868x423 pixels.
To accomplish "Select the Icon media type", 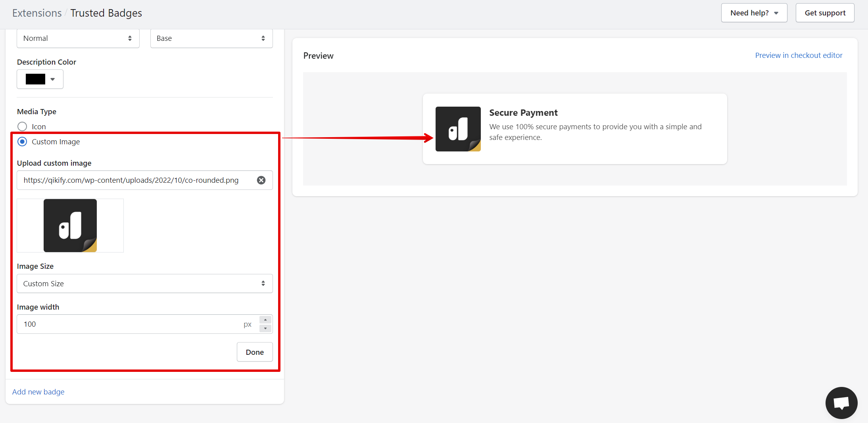I will [22, 126].
